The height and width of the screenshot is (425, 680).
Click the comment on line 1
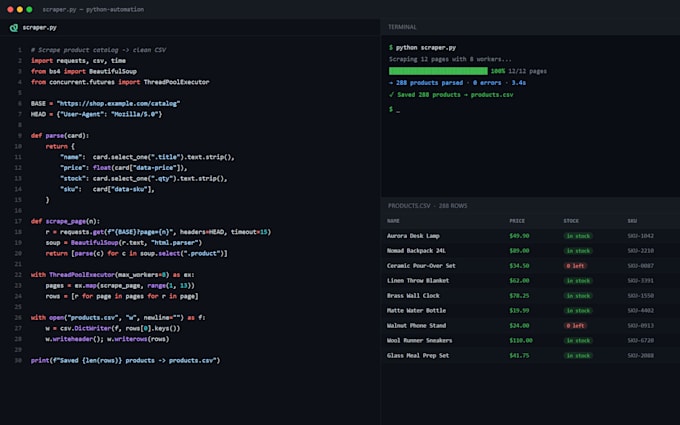(x=98, y=50)
